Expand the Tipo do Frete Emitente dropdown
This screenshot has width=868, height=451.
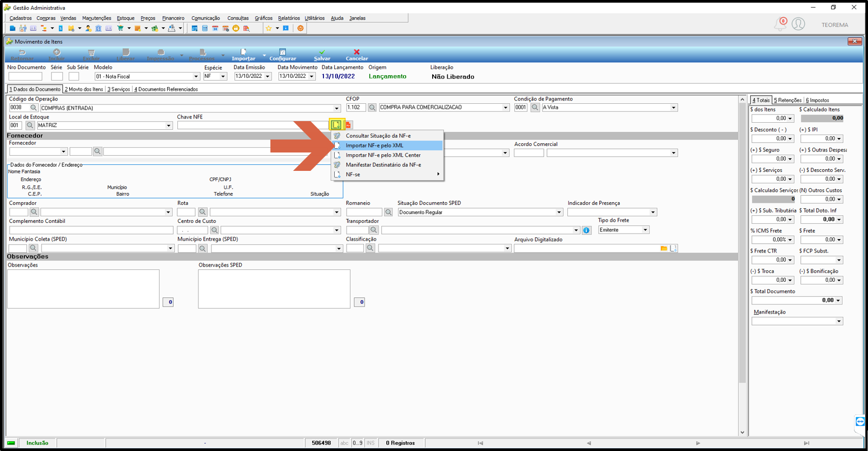coord(645,230)
